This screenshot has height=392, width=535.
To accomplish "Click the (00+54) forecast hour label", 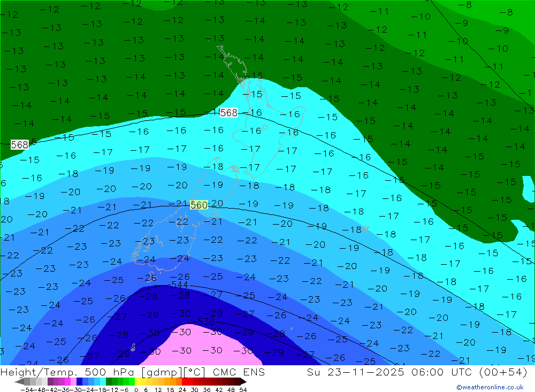I will pos(503,372).
